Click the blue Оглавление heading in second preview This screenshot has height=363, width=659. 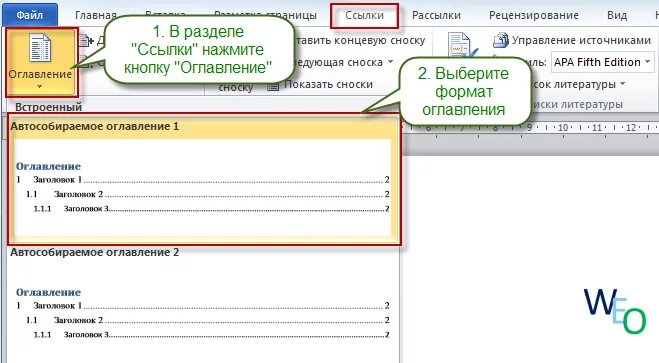(x=48, y=292)
